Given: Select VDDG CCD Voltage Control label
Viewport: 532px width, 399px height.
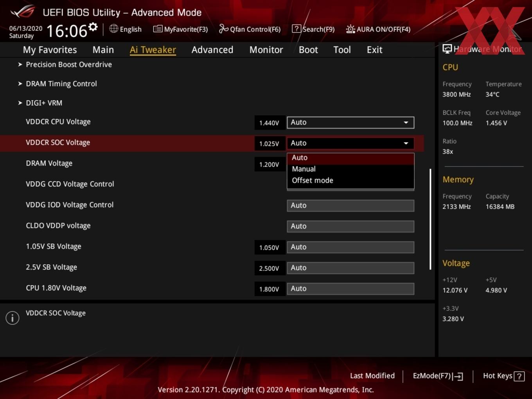Looking at the screenshot, I should pyautogui.click(x=70, y=184).
